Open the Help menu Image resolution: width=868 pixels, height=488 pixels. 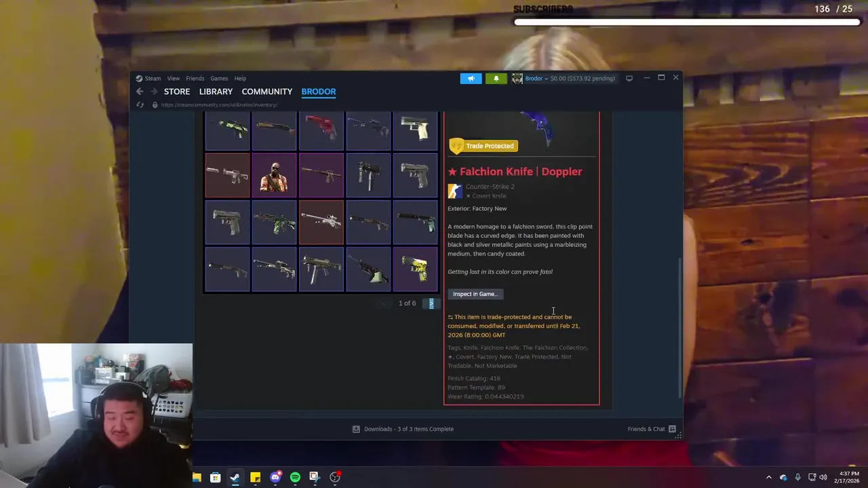click(x=240, y=78)
